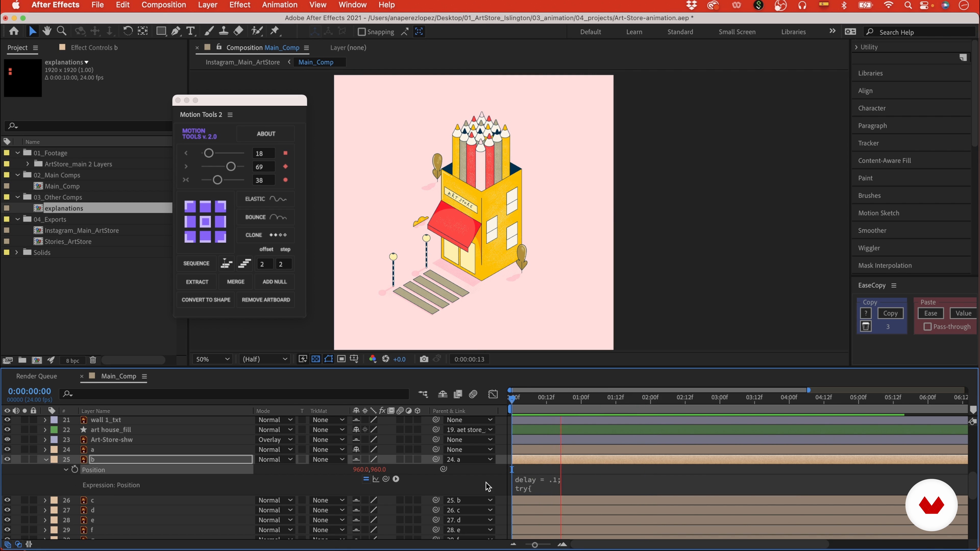Select the Zoom magnifier tool

61,31
